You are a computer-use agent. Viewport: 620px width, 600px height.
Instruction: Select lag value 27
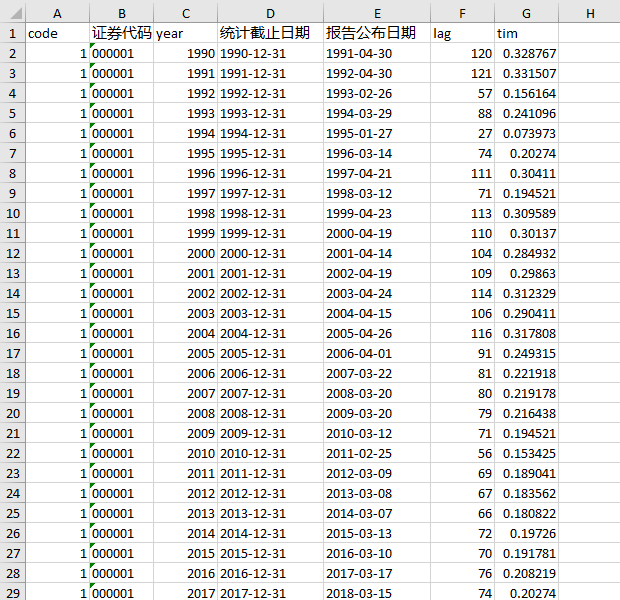(463, 133)
